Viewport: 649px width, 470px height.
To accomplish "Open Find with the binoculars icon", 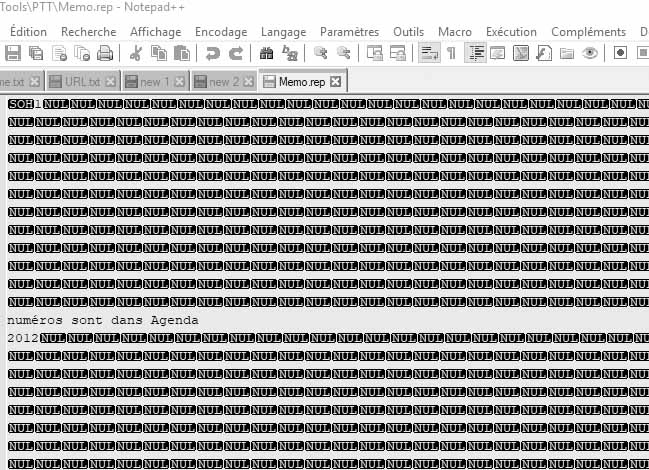I will point(267,53).
